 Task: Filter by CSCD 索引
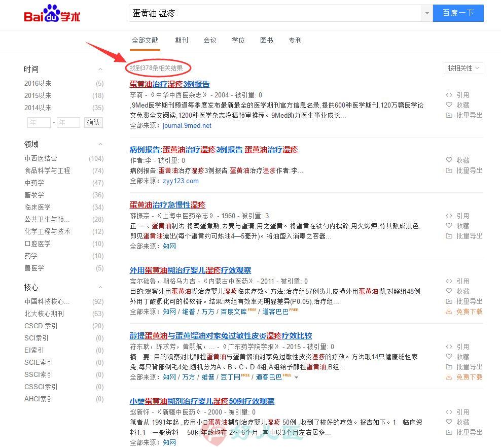[41, 326]
